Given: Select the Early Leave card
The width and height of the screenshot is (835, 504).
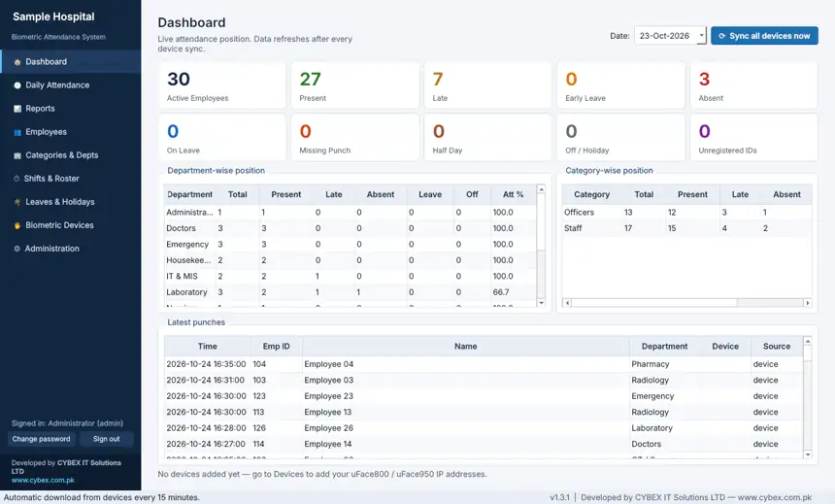Looking at the screenshot, I should pyautogui.click(x=621, y=85).
